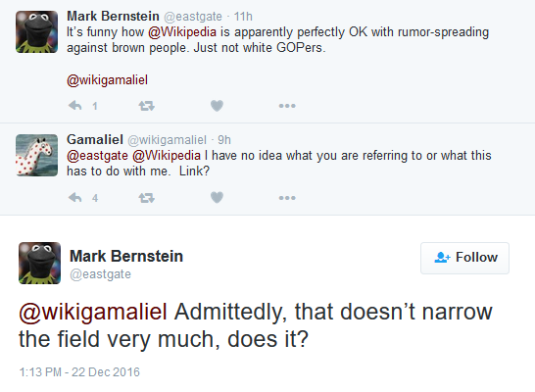
Task: Open @wikigamaliel mention under first tweet
Action: click(x=107, y=80)
